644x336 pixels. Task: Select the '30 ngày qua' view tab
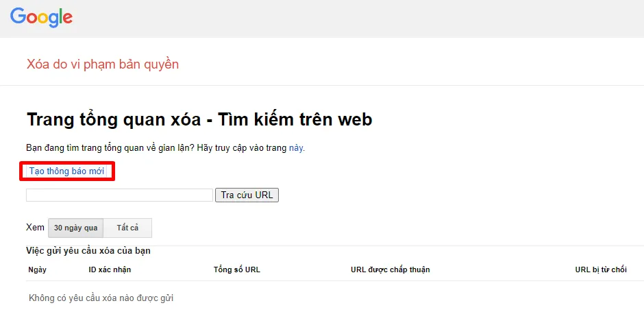click(75, 228)
